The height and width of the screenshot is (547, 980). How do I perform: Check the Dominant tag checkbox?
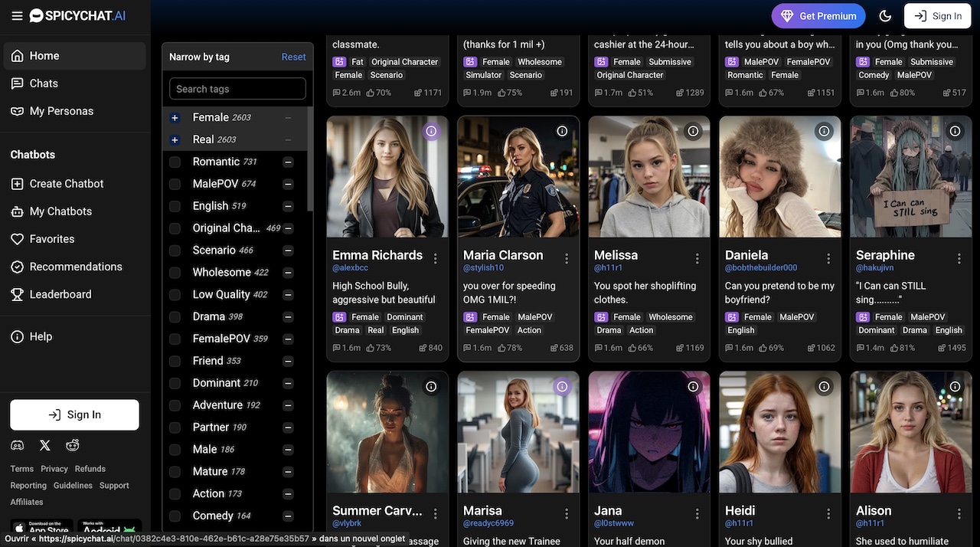click(x=175, y=383)
